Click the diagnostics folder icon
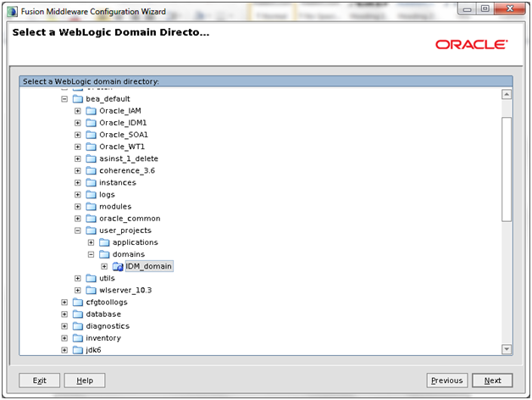 tap(78, 326)
